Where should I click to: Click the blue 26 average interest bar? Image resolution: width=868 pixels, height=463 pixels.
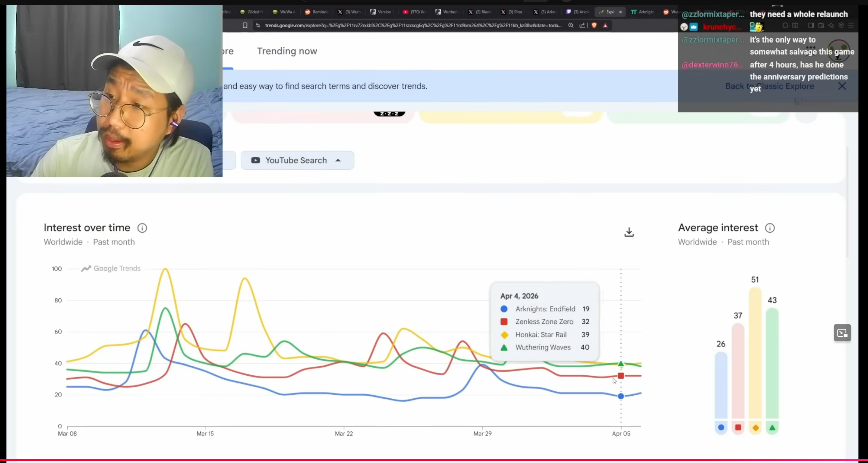point(721,385)
